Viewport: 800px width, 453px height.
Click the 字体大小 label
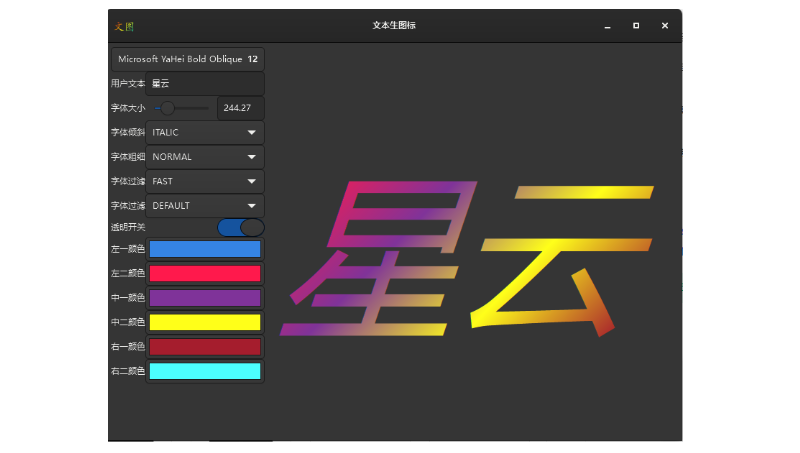tap(128, 108)
